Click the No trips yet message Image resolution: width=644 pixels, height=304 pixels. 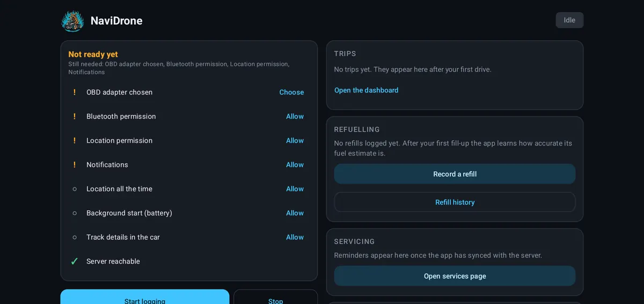point(413,69)
